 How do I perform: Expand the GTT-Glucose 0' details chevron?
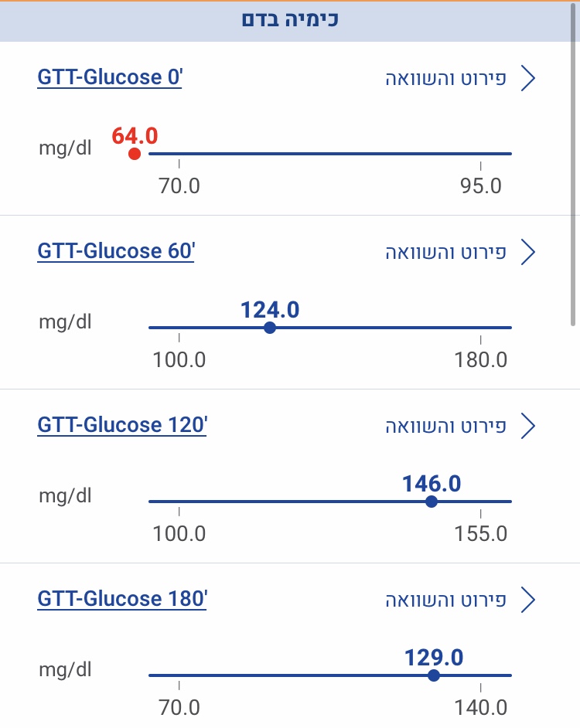click(529, 79)
